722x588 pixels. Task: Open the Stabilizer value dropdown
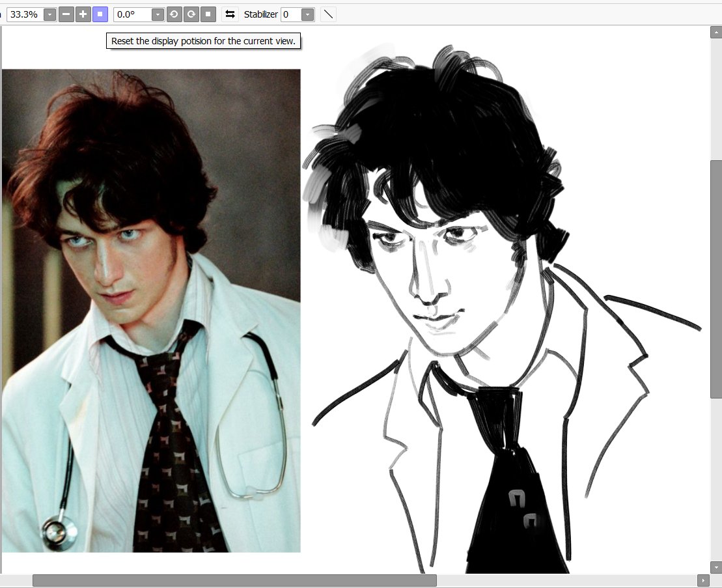[307, 15]
